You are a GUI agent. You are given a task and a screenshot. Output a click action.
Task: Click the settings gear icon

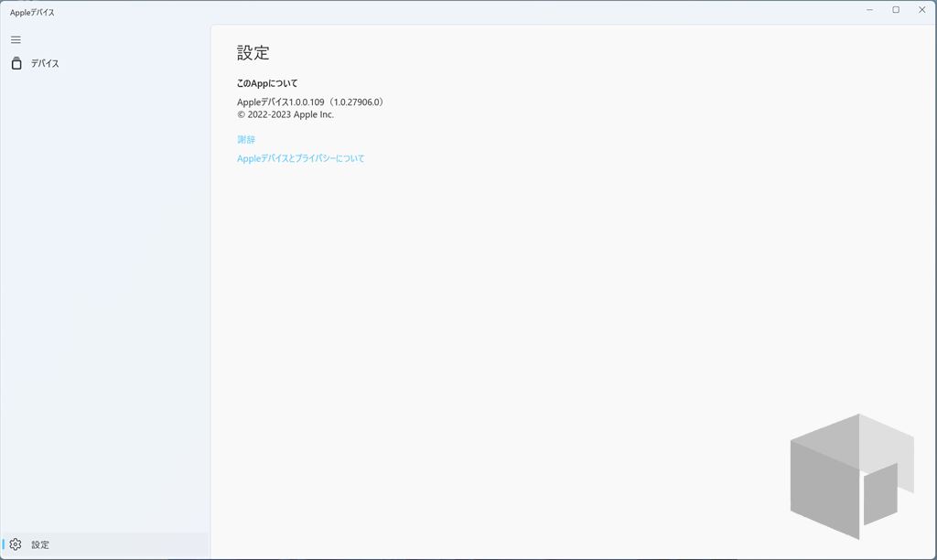(x=16, y=544)
